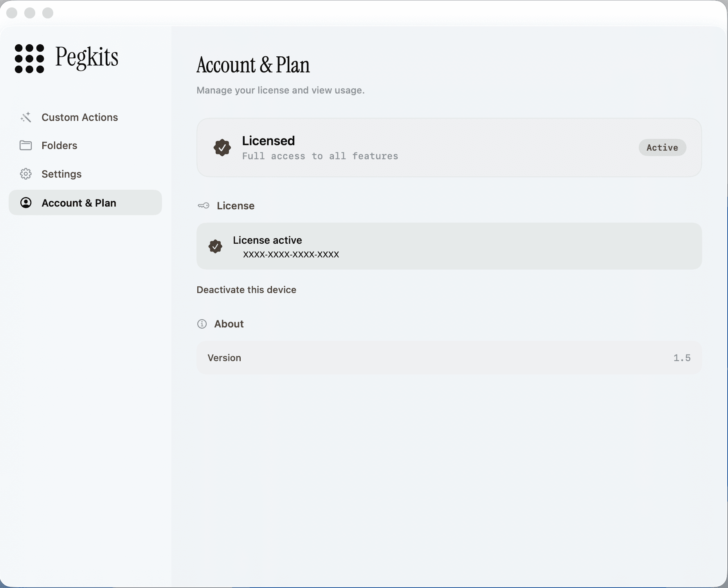Image resolution: width=728 pixels, height=588 pixels.
Task: Click the Deactivate this device link
Action: tap(246, 290)
